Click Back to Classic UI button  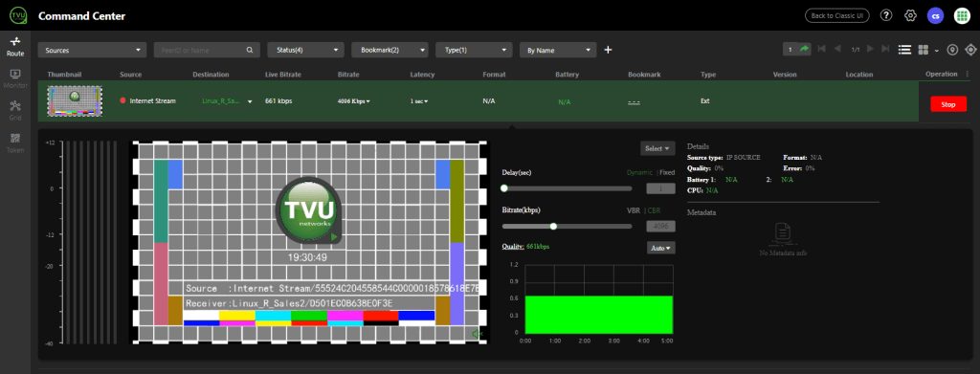tap(836, 15)
